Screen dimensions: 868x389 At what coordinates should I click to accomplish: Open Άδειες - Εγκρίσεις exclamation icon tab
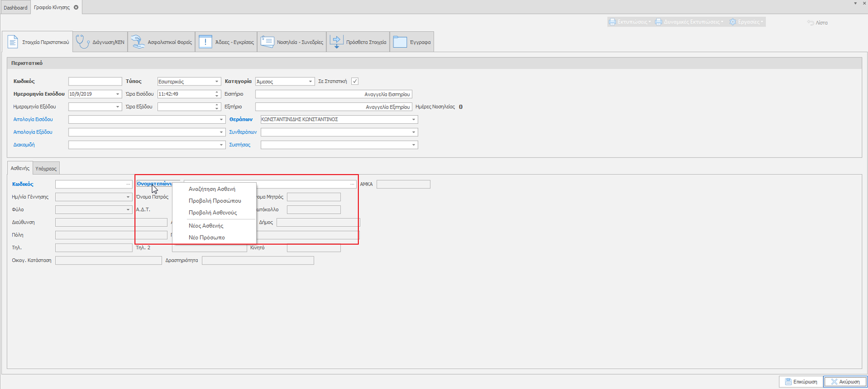click(x=205, y=42)
